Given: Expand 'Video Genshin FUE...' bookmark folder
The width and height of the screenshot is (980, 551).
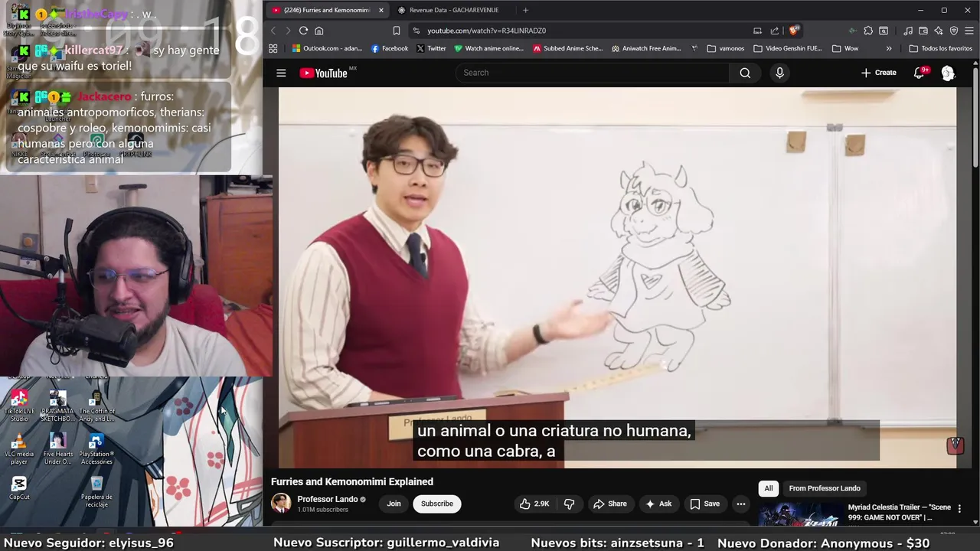Looking at the screenshot, I should [788, 48].
